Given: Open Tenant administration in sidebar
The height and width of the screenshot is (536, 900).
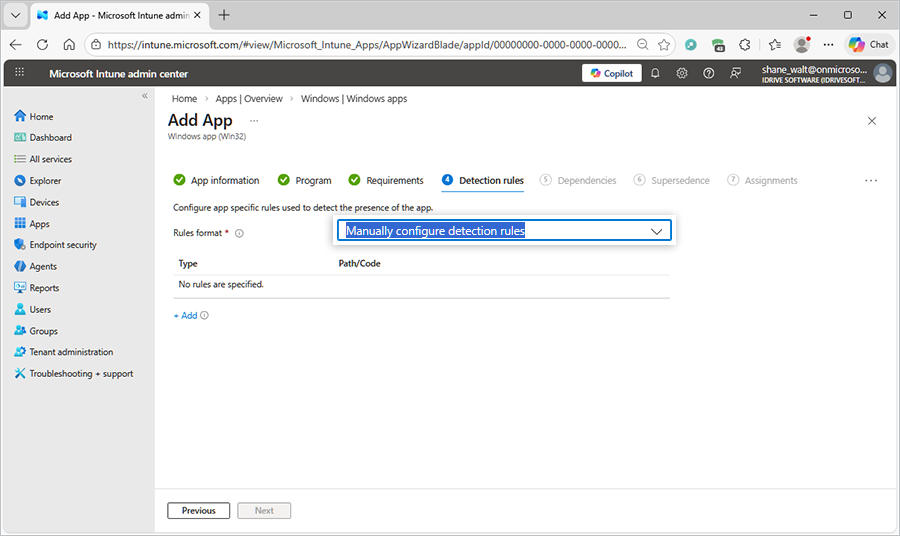Looking at the screenshot, I should [70, 352].
